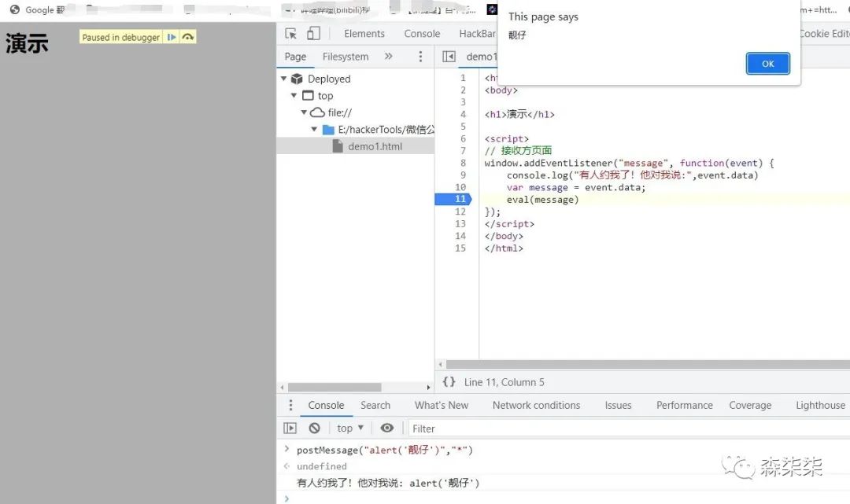The width and height of the screenshot is (850, 504).
Task: Click the undefined result line
Action: pyautogui.click(x=321, y=466)
